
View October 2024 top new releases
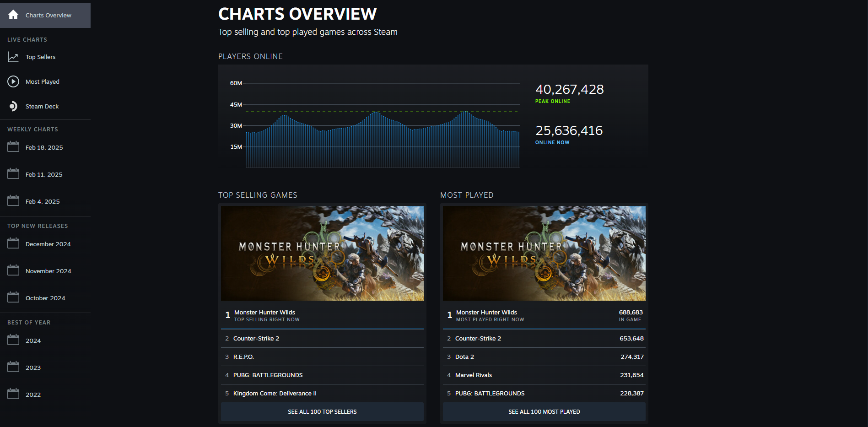tap(45, 298)
